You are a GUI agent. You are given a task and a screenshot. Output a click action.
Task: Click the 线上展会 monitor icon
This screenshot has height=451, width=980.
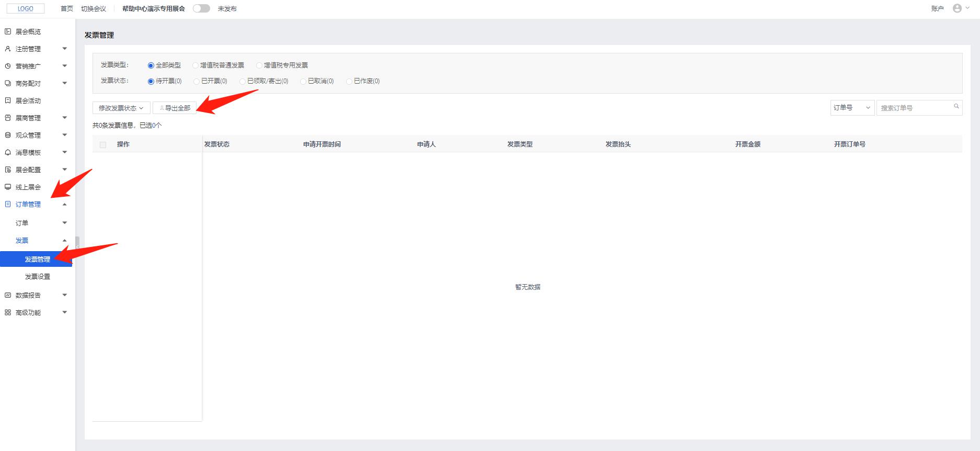pyautogui.click(x=8, y=187)
